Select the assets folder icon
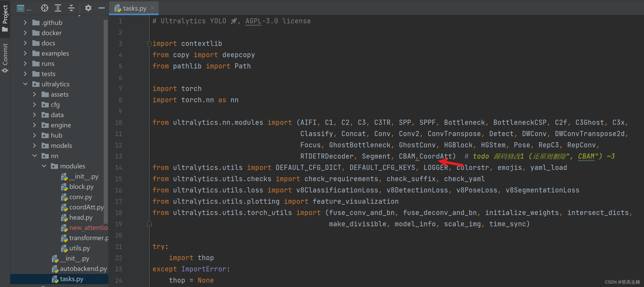644x287 pixels. pyautogui.click(x=45, y=95)
